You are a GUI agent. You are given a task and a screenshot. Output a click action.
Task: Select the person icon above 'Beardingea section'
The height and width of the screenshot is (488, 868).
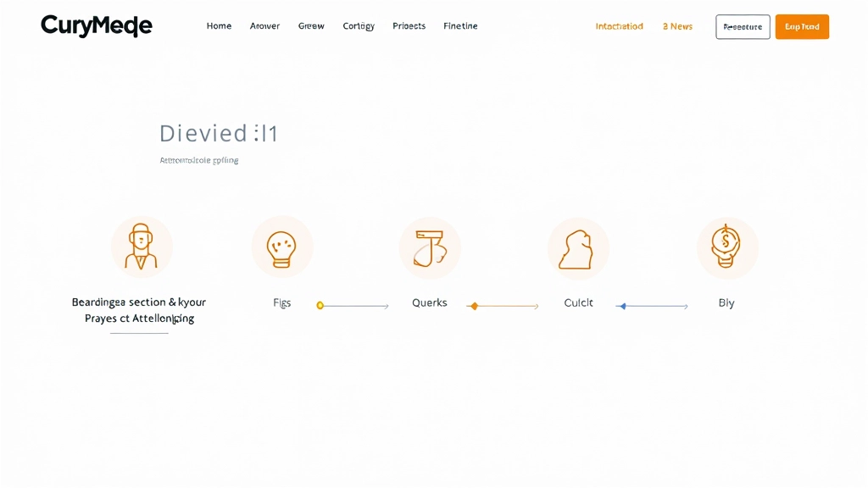[x=142, y=247]
